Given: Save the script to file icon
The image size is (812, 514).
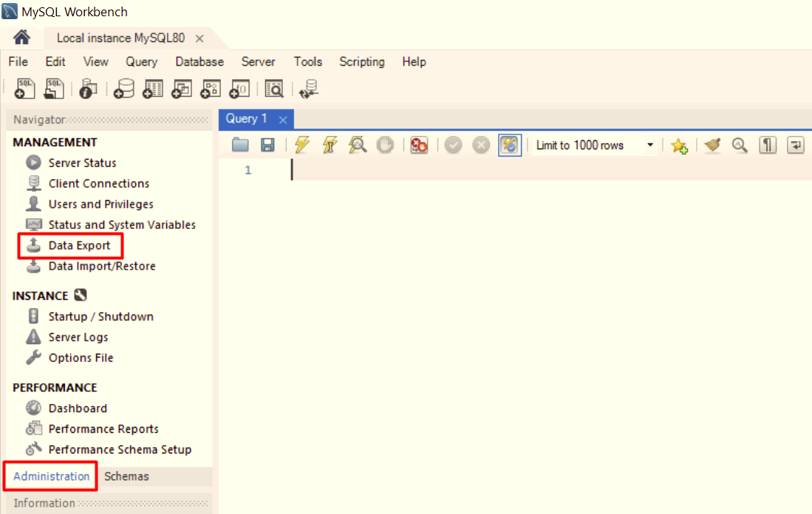Looking at the screenshot, I should 267,145.
